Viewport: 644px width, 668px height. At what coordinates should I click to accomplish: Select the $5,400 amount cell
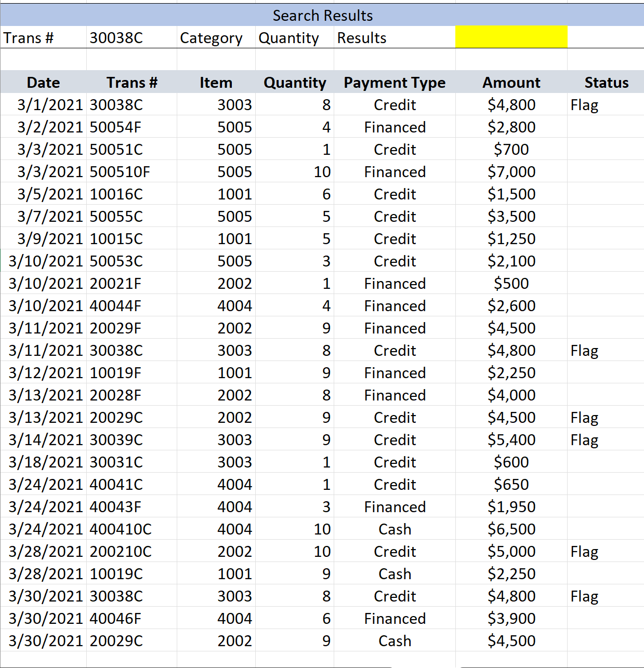(x=511, y=439)
